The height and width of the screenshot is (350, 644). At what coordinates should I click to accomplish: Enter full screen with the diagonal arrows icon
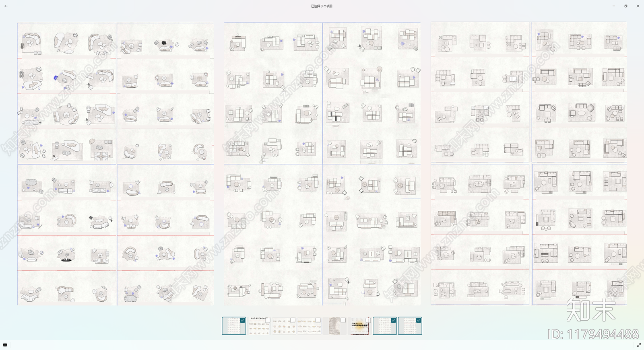[x=638, y=345]
